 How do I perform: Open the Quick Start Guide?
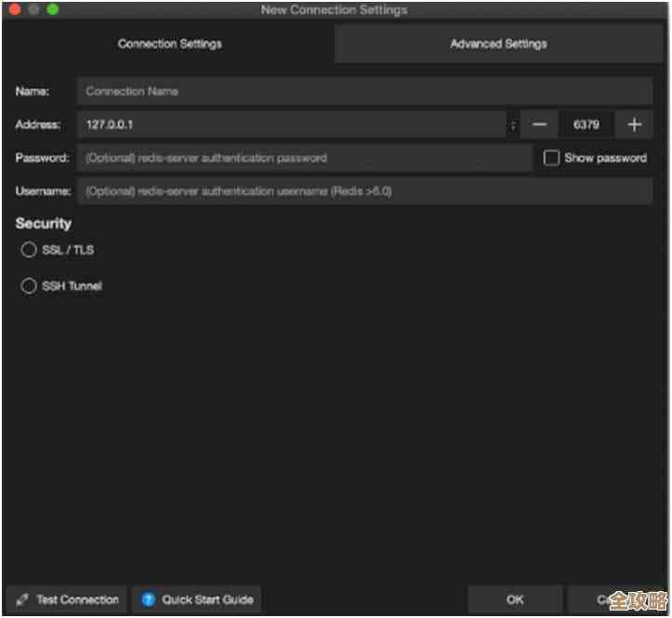(x=197, y=599)
